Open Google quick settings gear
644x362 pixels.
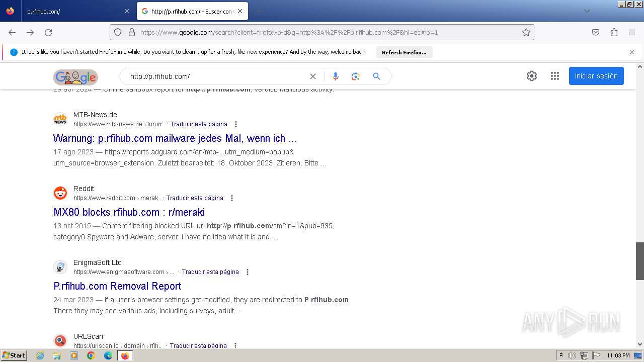[x=532, y=76]
